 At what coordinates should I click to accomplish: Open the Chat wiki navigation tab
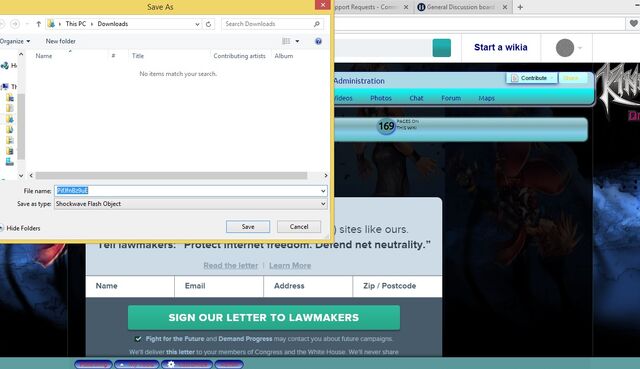(416, 98)
